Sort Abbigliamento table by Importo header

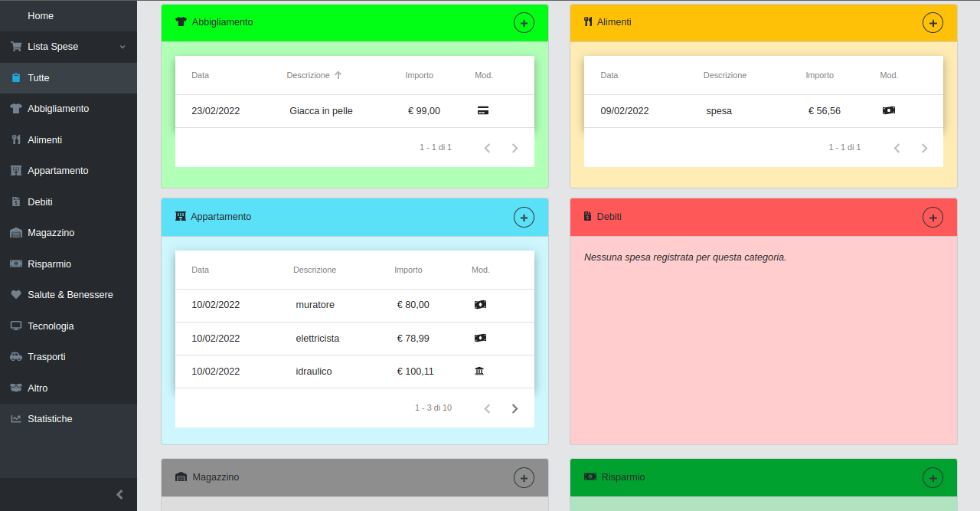click(x=420, y=75)
